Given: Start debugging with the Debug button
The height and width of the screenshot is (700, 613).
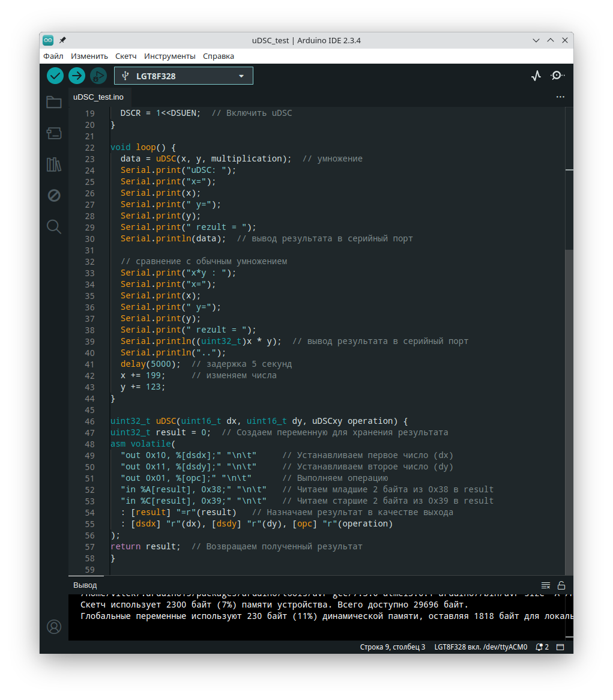Looking at the screenshot, I should pyautogui.click(x=98, y=76).
